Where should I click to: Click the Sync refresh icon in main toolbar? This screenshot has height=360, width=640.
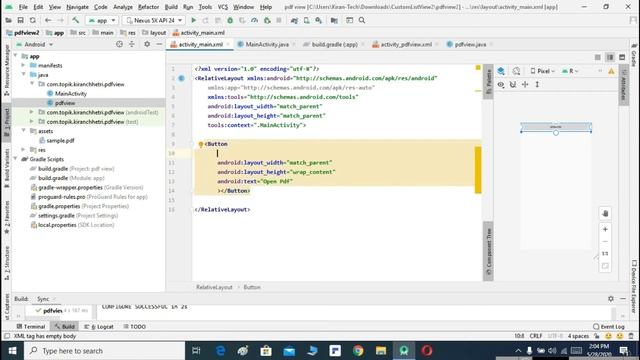[33, 20]
